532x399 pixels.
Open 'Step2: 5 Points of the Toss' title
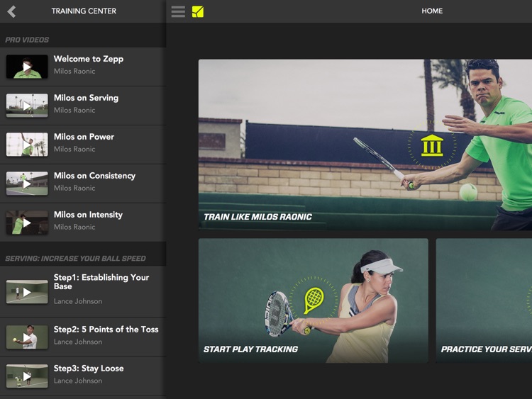click(106, 330)
